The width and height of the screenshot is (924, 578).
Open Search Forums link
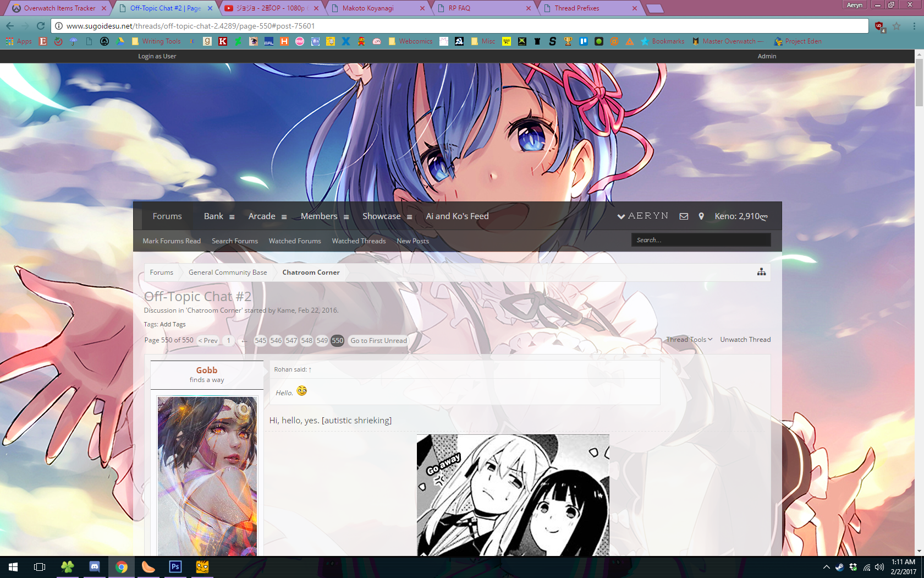point(235,241)
